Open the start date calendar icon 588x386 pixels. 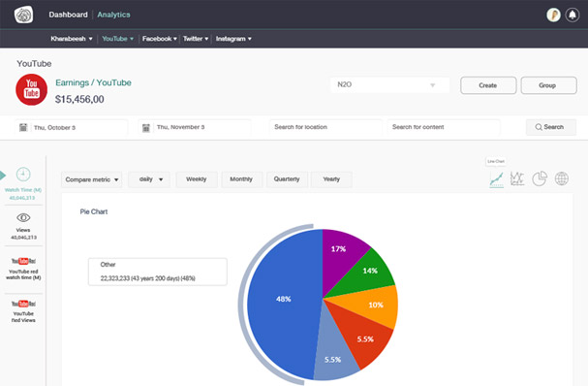tap(23, 128)
